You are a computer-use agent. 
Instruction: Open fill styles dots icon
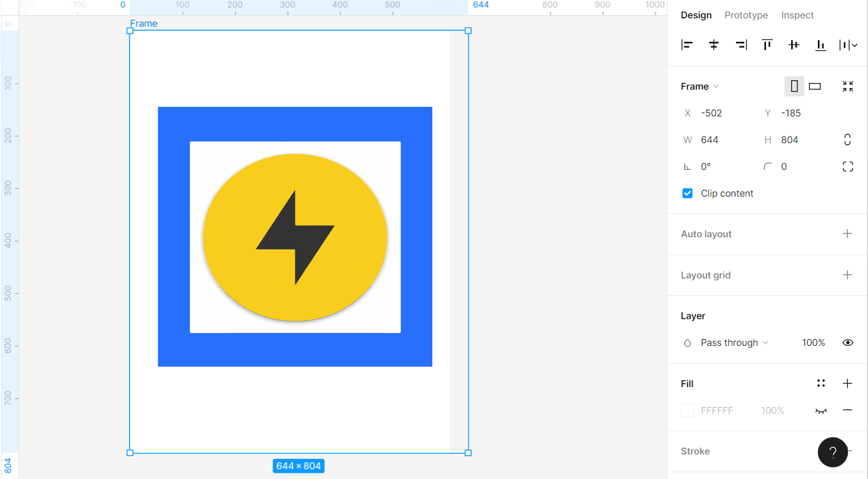coord(821,383)
